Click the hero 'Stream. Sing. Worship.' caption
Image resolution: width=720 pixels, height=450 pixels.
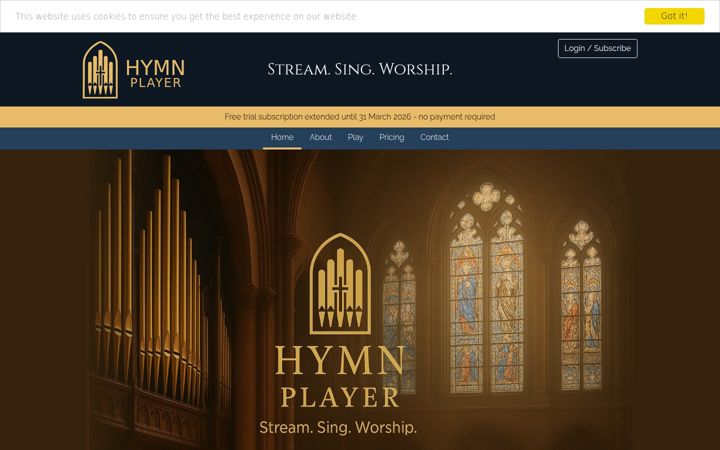pyautogui.click(x=338, y=428)
